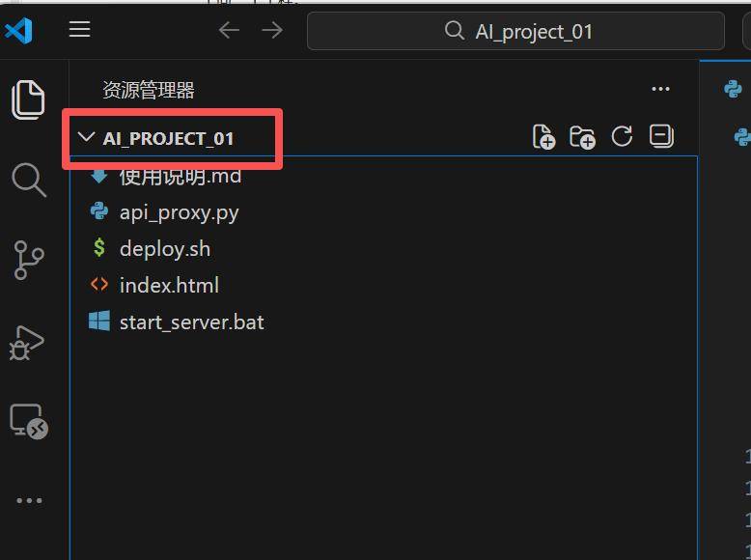The height and width of the screenshot is (560, 751).
Task: Open the Source Control view
Action: pyautogui.click(x=28, y=260)
